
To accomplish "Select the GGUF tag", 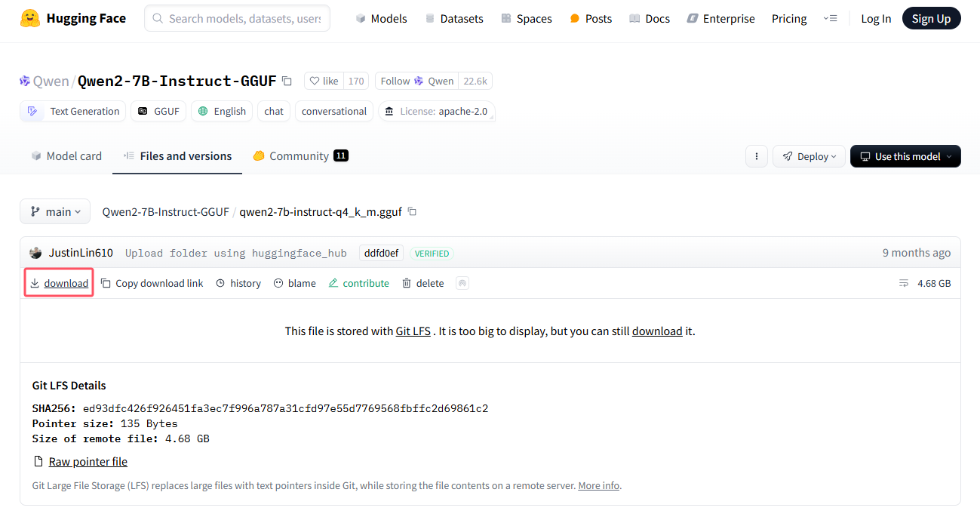I will click(158, 111).
